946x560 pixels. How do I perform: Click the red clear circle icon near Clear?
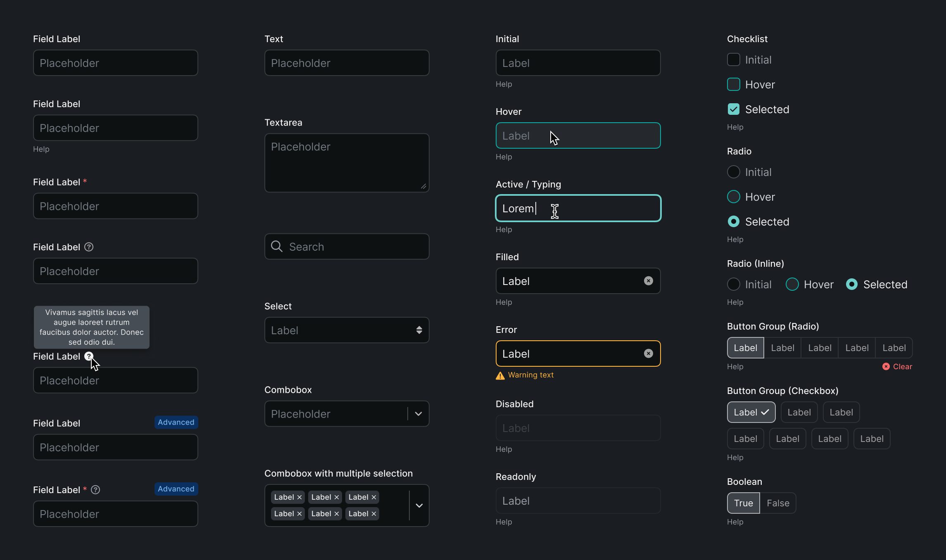[886, 366]
